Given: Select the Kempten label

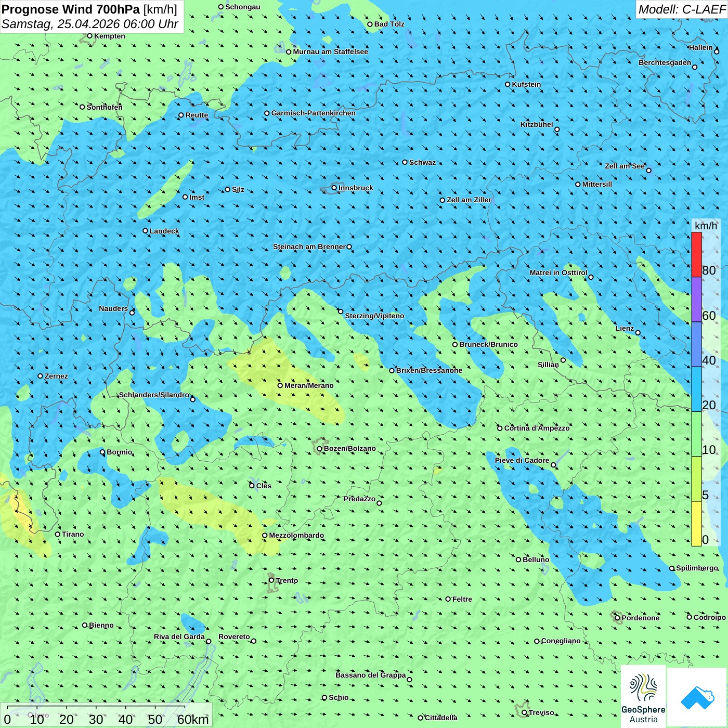Looking at the screenshot, I should (x=109, y=36).
